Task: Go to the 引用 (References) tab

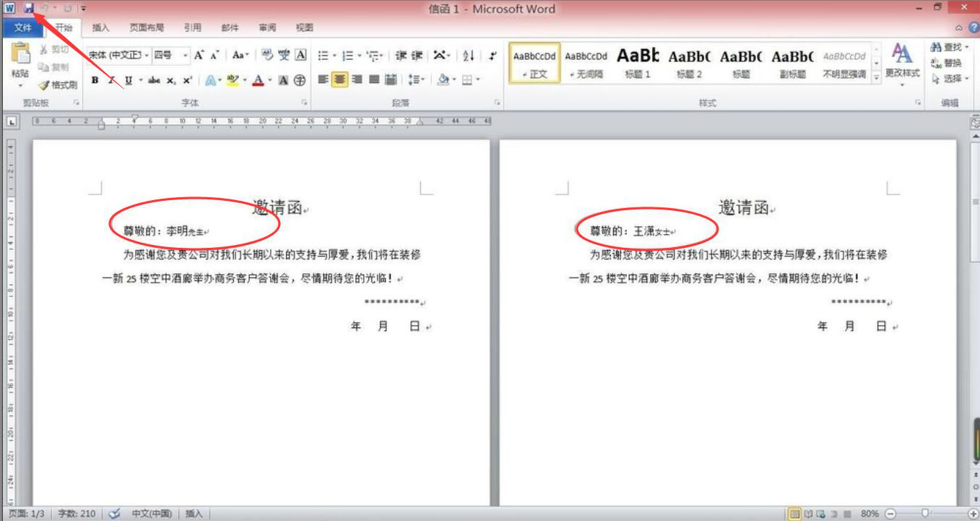Action: coord(192,27)
